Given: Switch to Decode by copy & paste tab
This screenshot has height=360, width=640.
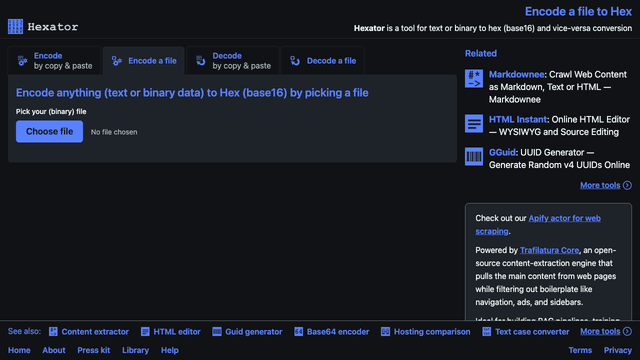Looking at the screenshot, I should 233,61.
